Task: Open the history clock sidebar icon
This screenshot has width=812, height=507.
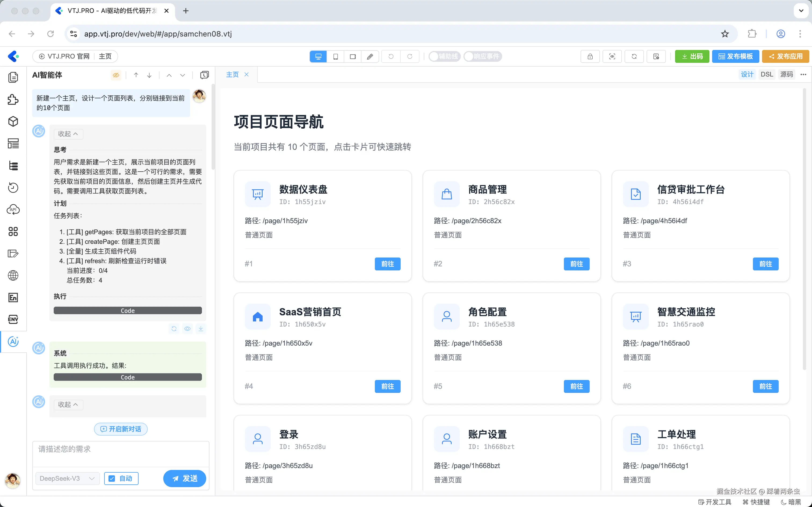Action: pos(13,187)
